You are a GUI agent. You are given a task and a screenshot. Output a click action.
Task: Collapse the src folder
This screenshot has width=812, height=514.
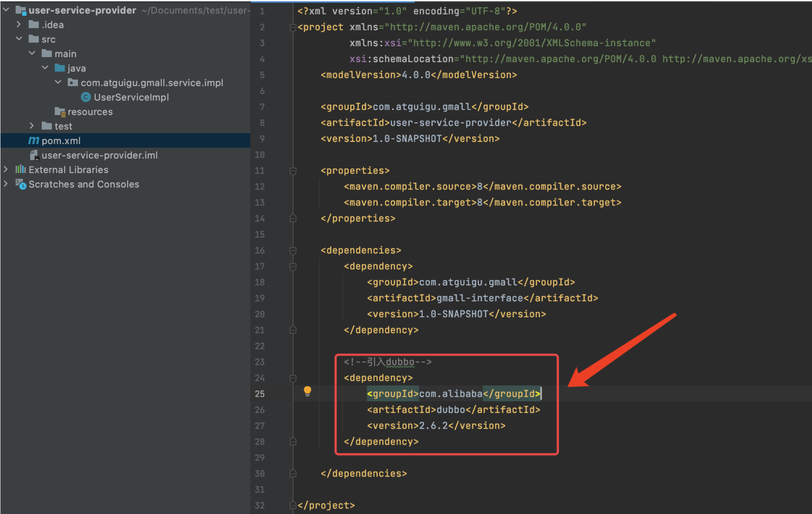tap(19, 38)
